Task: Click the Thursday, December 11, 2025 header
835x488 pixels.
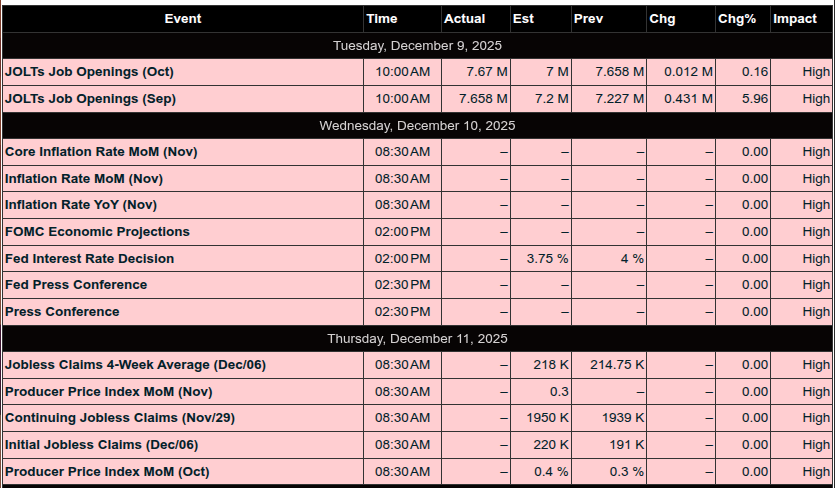Action: point(417,339)
